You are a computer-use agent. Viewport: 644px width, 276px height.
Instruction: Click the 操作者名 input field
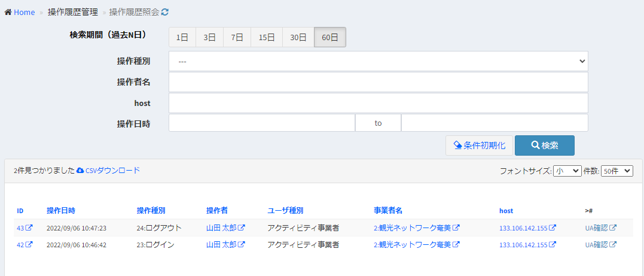(379, 82)
